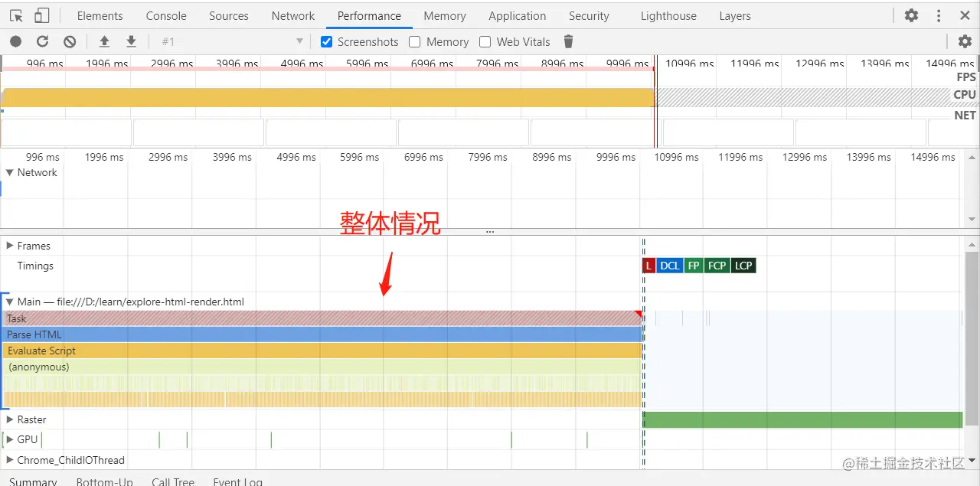The height and width of the screenshot is (486, 980).
Task: Load a profile with the upload icon
Action: point(105,41)
